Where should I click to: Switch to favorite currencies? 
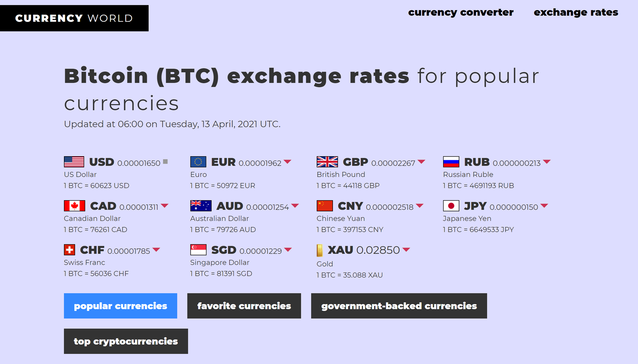244,306
